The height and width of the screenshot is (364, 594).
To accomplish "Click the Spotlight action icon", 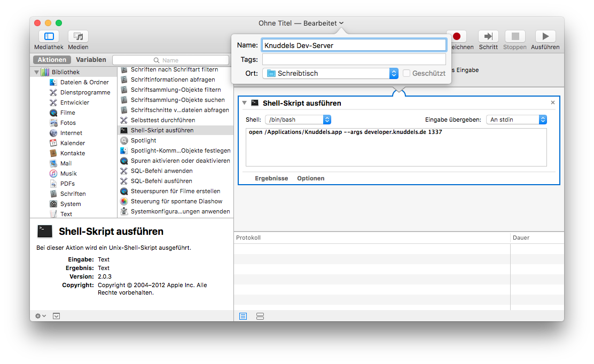I will (x=124, y=140).
